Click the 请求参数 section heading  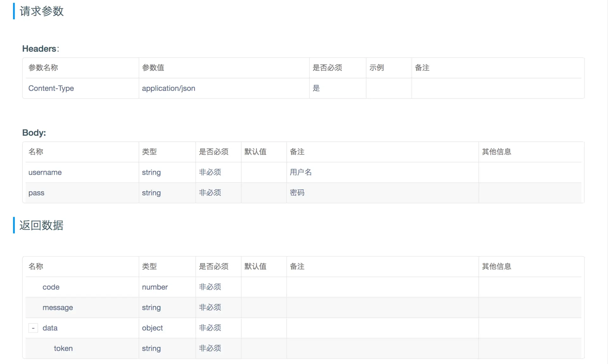41,11
